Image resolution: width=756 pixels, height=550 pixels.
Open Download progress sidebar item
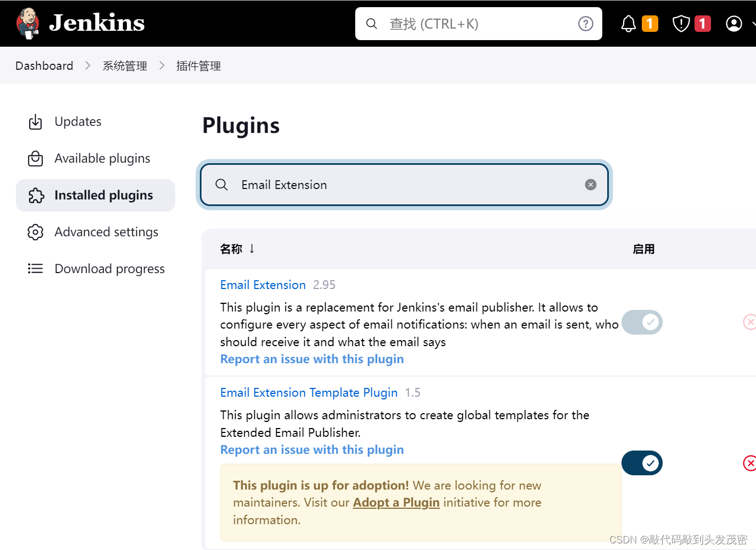(96, 269)
